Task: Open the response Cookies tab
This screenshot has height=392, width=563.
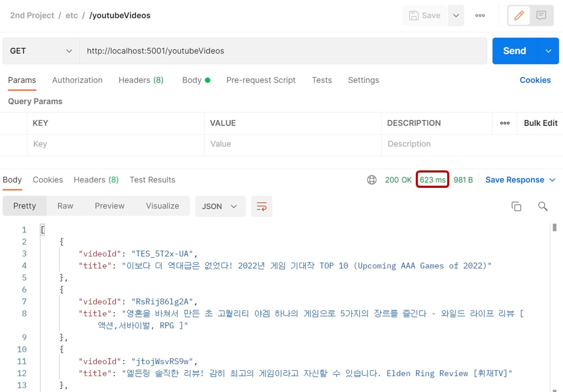Action: pyautogui.click(x=48, y=180)
